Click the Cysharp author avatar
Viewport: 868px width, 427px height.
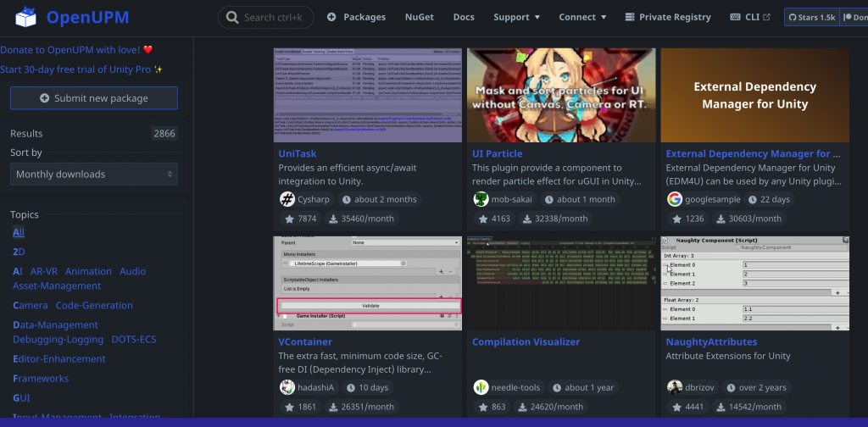pyautogui.click(x=287, y=199)
